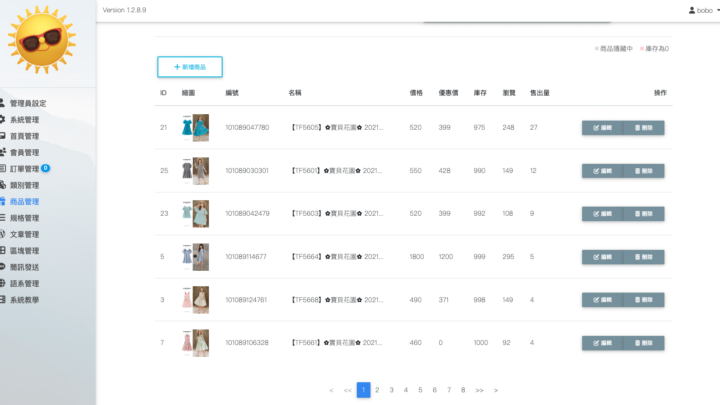Open 訂單管理 in the sidebar
The width and height of the screenshot is (720, 405).
[24, 169]
